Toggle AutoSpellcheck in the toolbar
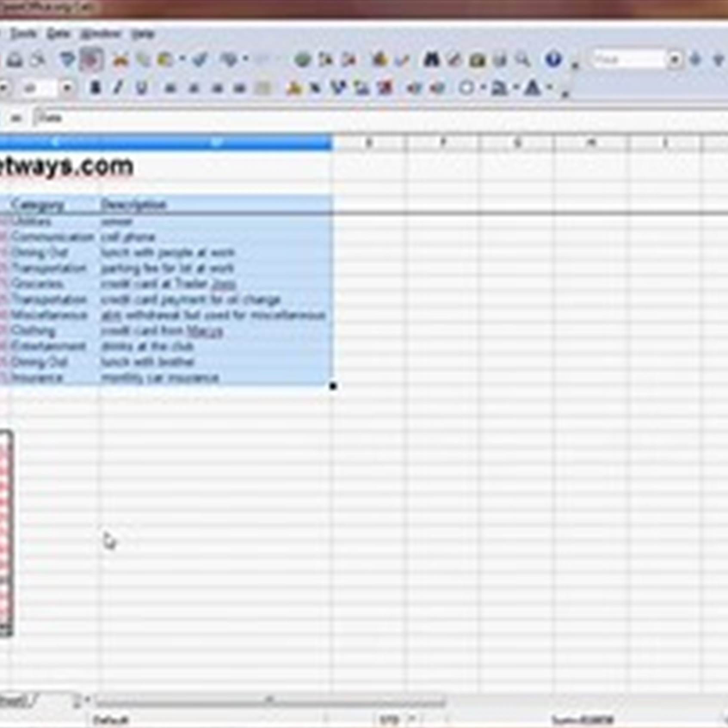This screenshot has width=728, height=728. pos(91,60)
